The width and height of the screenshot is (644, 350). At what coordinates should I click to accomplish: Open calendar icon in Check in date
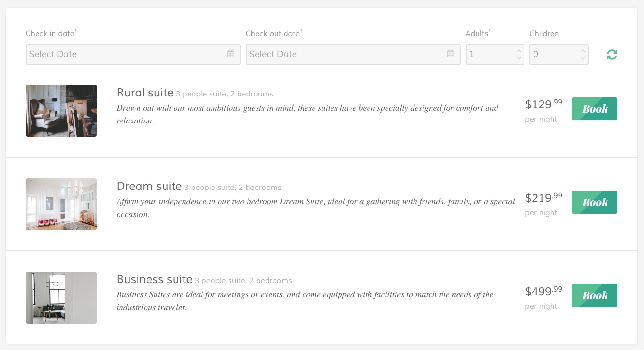[x=230, y=54]
